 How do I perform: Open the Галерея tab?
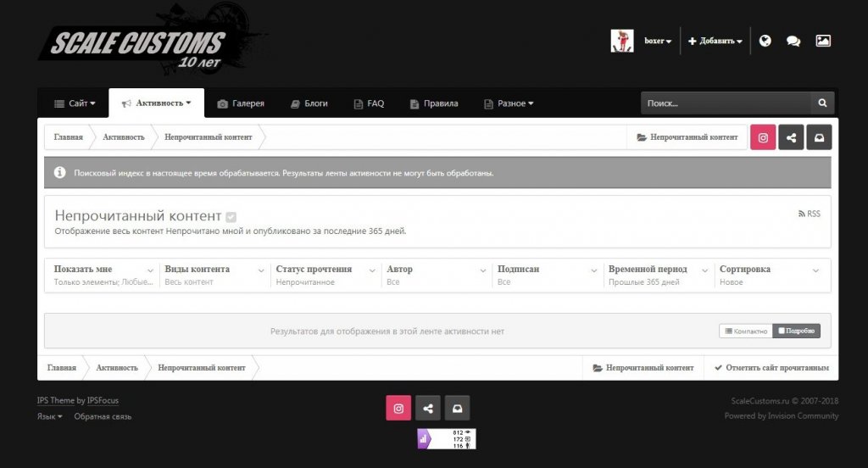coord(241,103)
